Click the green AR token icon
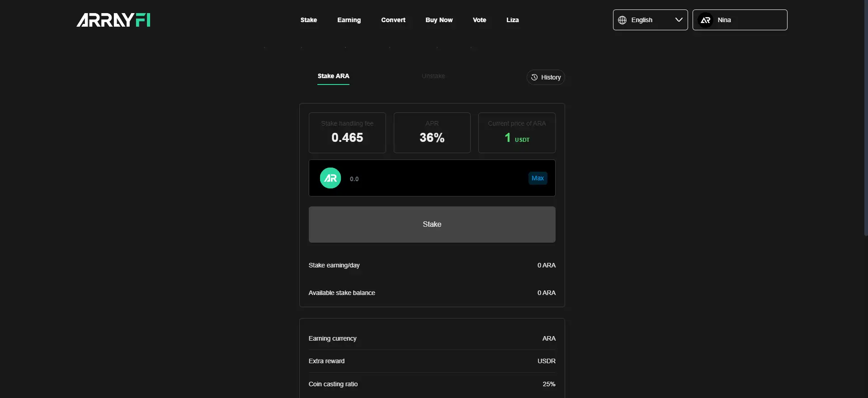This screenshot has height=398, width=868. coord(330,178)
